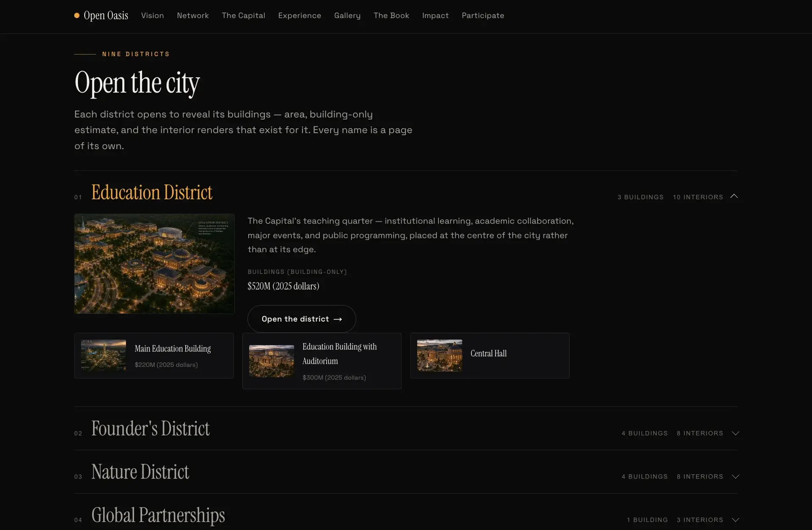Click "8 INTERIORS" in Nature District row
812x530 pixels.
tap(700, 476)
